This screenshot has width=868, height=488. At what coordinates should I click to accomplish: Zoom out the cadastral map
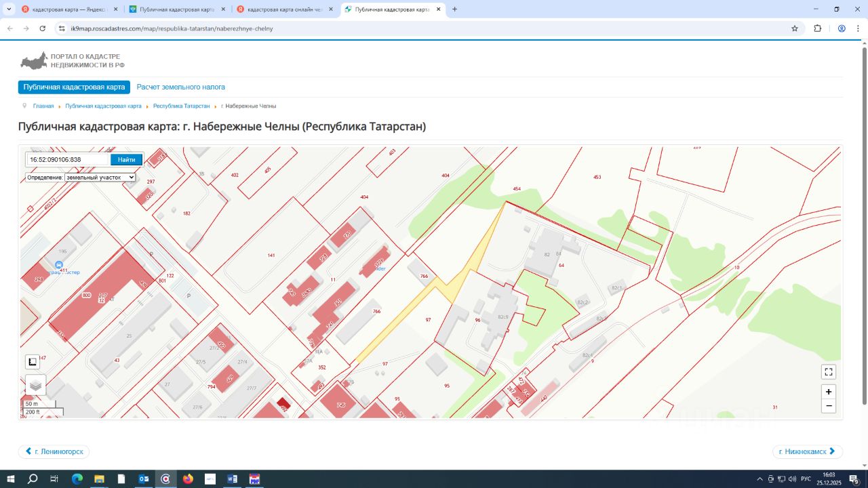[828, 406]
